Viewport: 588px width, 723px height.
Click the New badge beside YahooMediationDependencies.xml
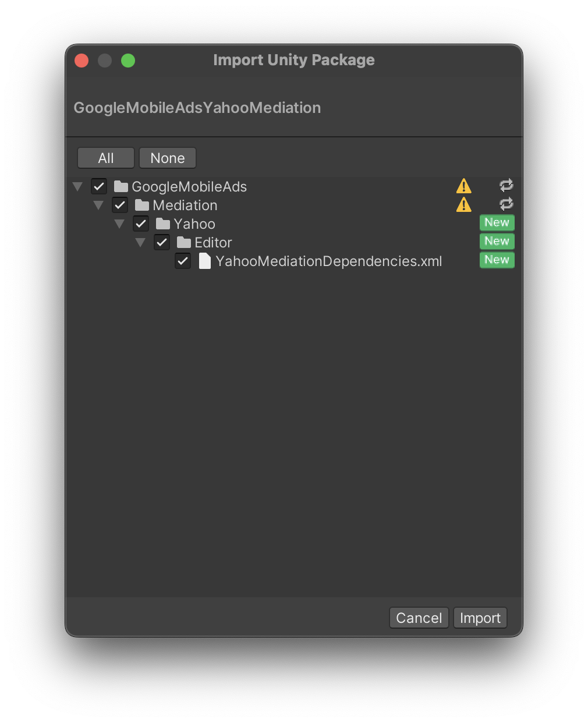coord(497,260)
